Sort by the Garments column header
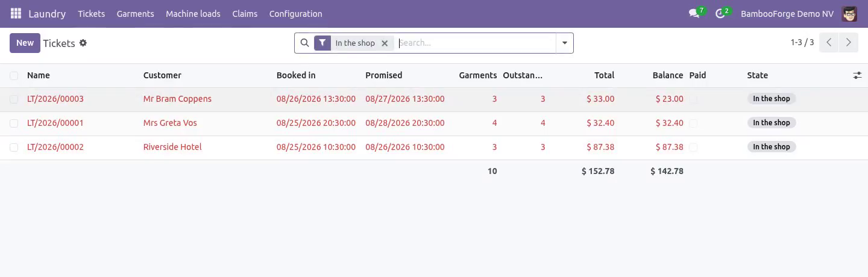Screen dimensions: 868x277 click(478, 75)
